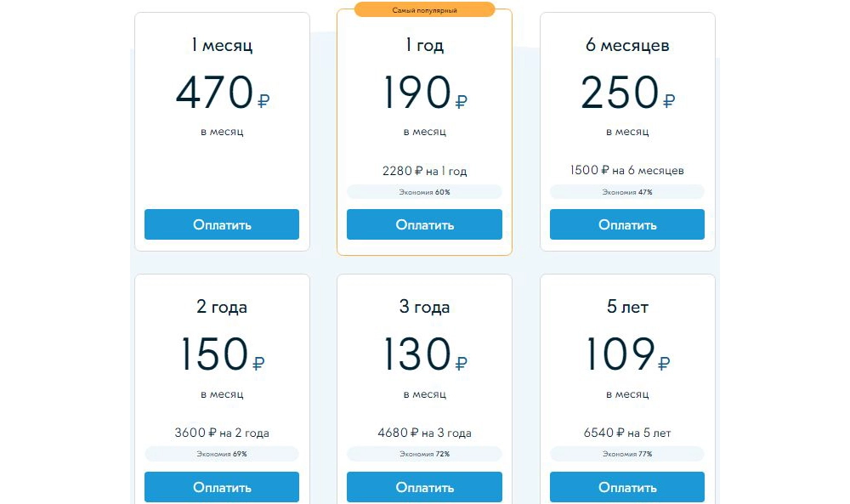Click the Экономия 72% savings label

click(x=424, y=454)
